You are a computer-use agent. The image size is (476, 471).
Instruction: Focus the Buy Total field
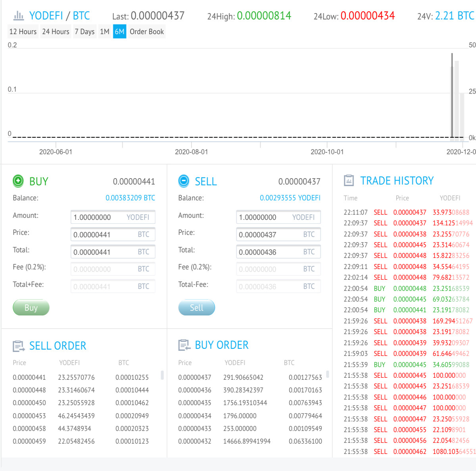pyautogui.click(x=113, y=252)
